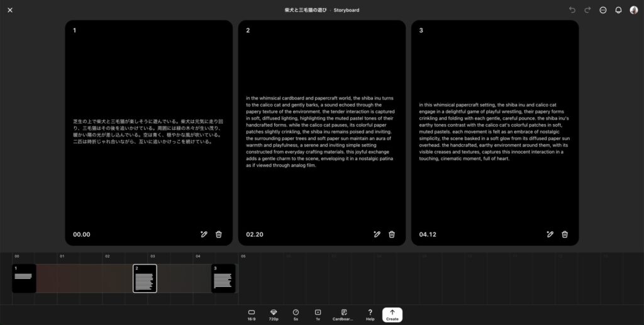Click the undo arrow
The height and width of the screenshot is (325, 644).
pyautogui.click(x=572, y=10)
